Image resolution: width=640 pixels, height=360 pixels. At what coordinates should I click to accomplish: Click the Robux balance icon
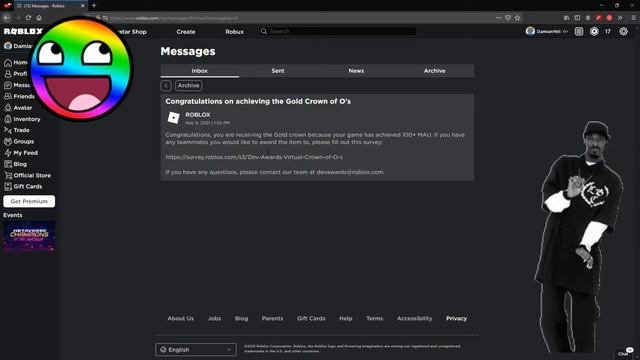pos(594,31)
